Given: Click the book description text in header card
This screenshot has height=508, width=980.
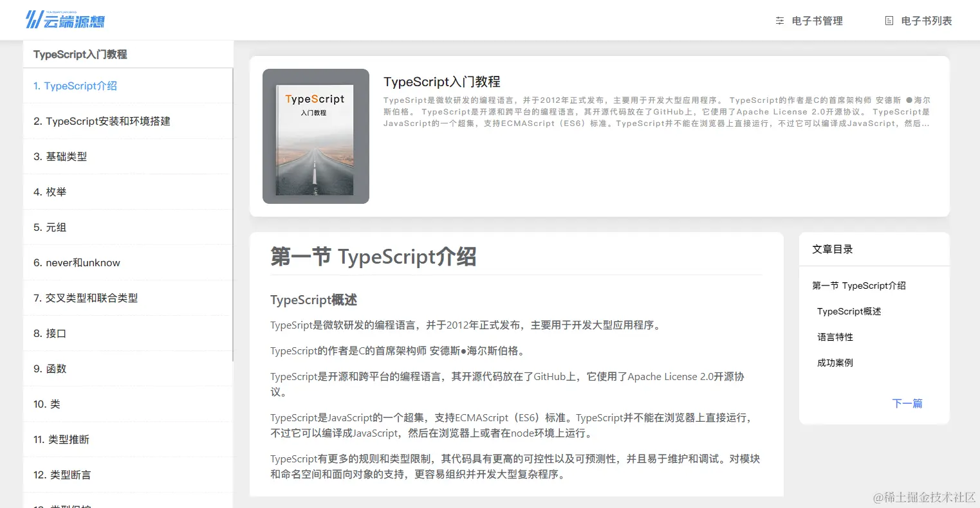Looking at the screenshot, I should 657,112.
